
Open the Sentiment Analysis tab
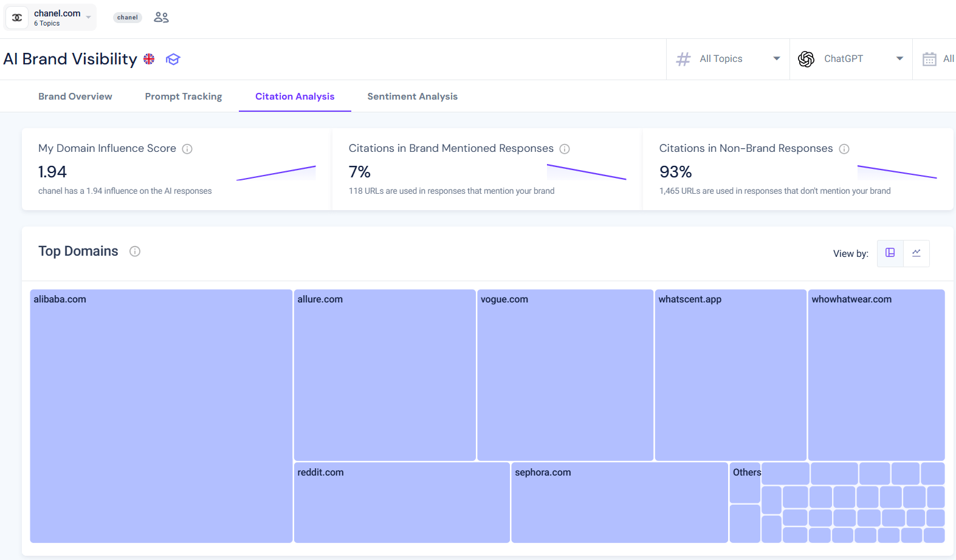[x=413, y=97]
